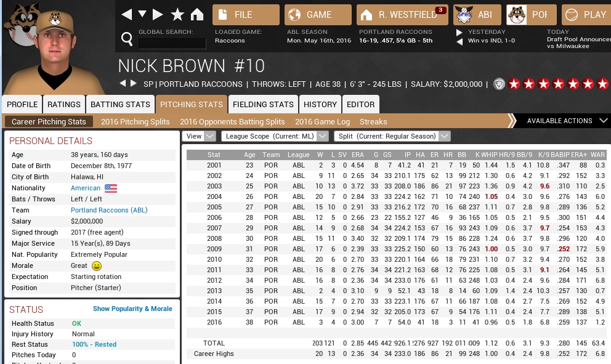611x364 pixels.
Task: Go to the home screen icon
Action: pyautogui.click(x=197, y=14)
